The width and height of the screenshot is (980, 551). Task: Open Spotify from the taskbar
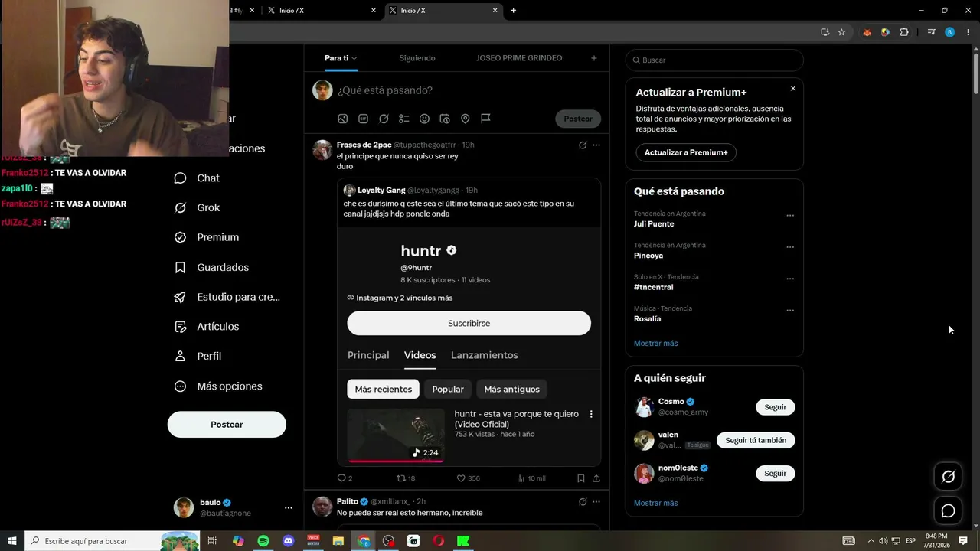[263, 541]
